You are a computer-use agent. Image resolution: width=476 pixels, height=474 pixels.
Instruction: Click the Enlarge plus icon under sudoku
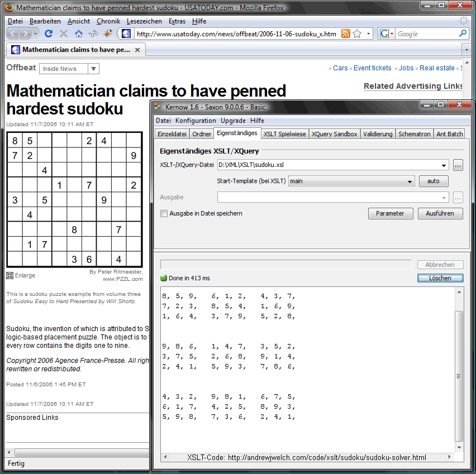(9, 276)
